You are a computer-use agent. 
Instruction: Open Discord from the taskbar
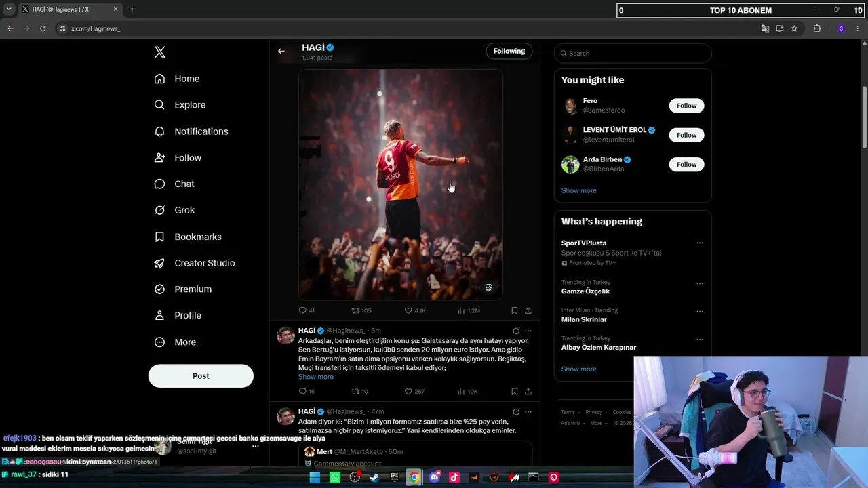click(435, 477)
